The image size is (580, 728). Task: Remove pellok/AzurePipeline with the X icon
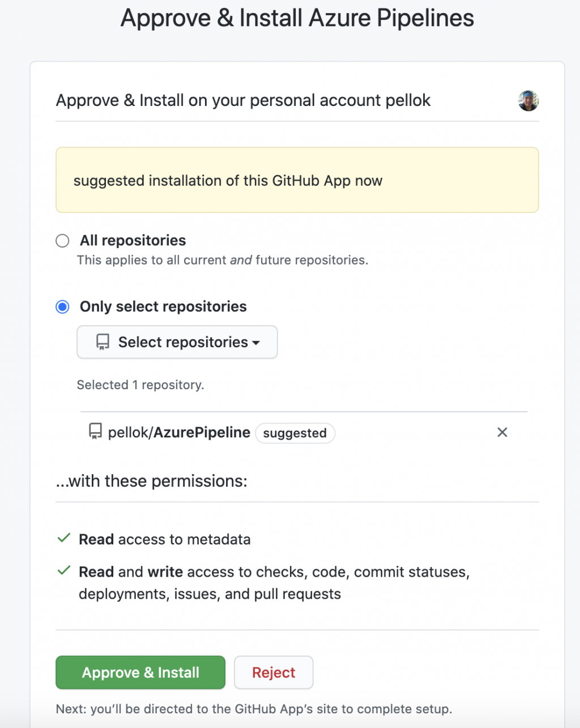click(502, 432)
